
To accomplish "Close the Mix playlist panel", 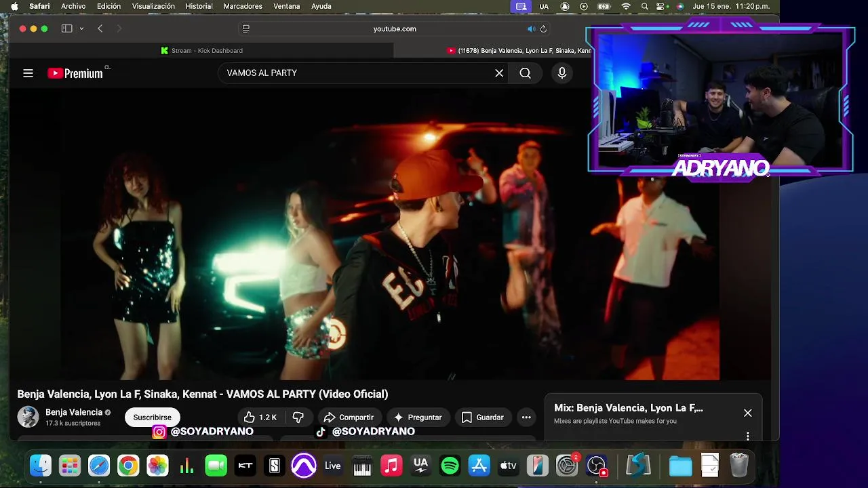I will pos(747,413).
